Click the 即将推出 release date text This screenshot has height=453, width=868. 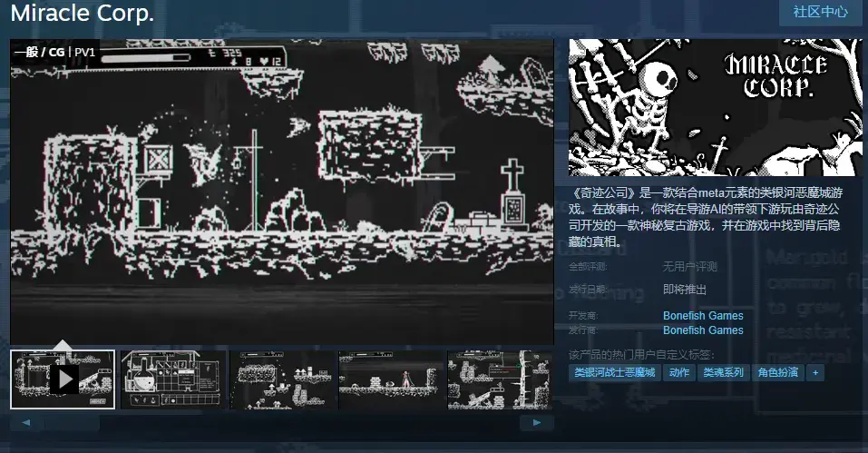685,290
